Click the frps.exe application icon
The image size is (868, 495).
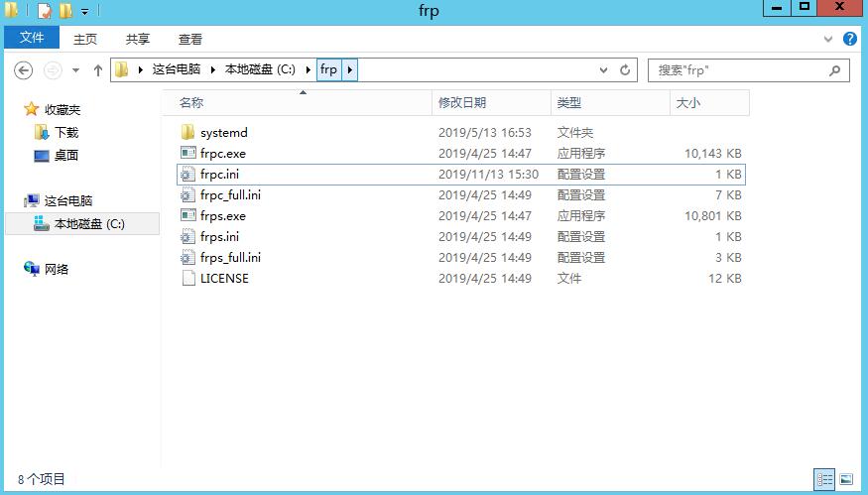[x=187, y=215]
